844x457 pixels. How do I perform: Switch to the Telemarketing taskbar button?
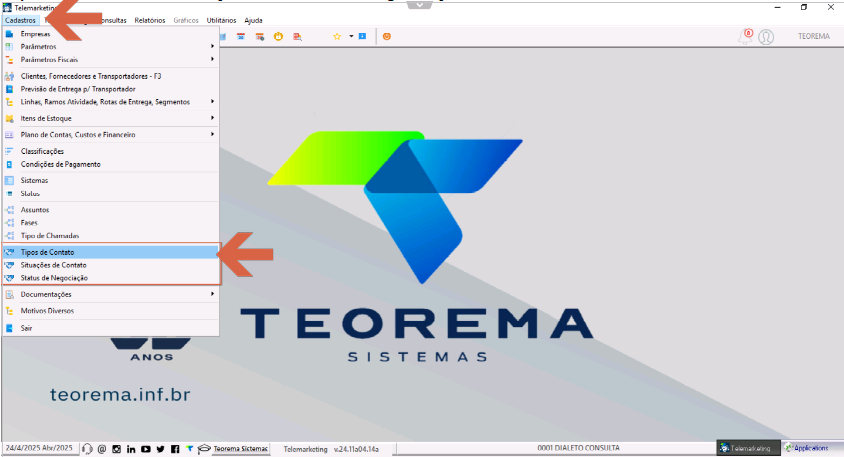pyautogui.click(x=748, y=448)
